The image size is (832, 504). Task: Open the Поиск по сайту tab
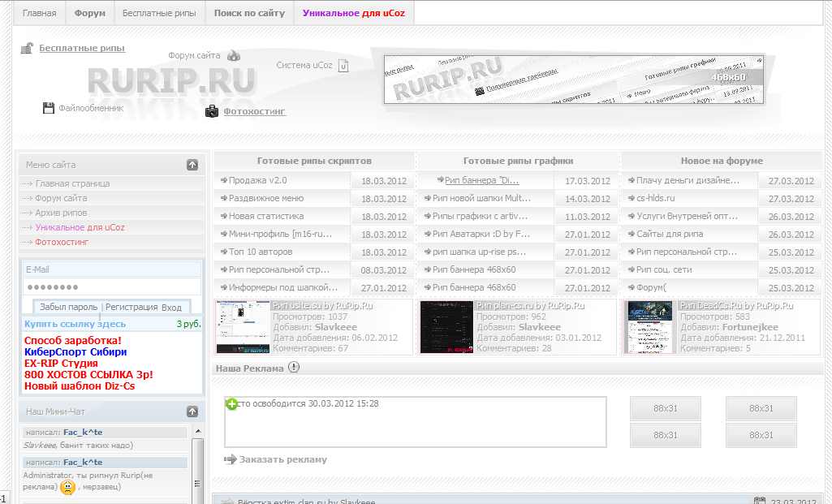point(249,13)
